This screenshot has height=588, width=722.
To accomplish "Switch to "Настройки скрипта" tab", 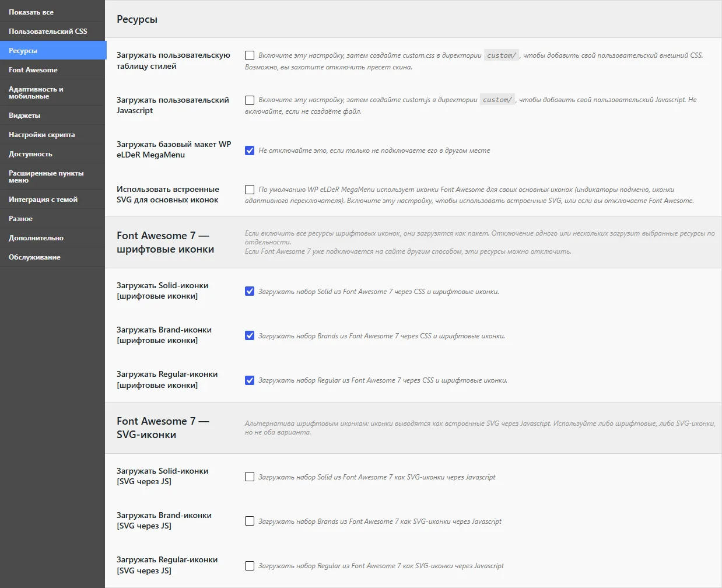I will point(53,135).
